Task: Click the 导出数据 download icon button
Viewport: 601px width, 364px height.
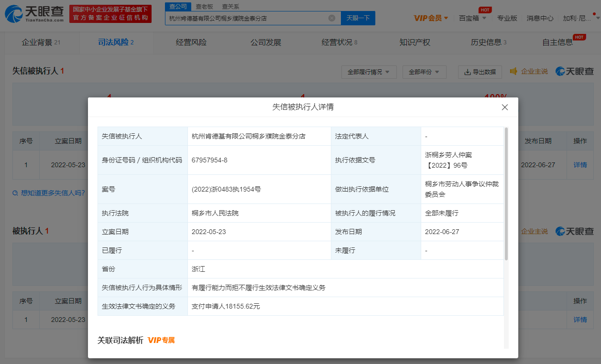Action: tap(480, 72)
